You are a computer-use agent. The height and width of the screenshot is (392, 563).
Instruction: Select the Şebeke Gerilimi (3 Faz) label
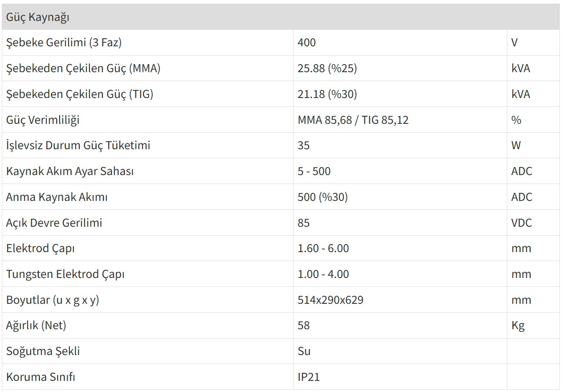(64, 43)
